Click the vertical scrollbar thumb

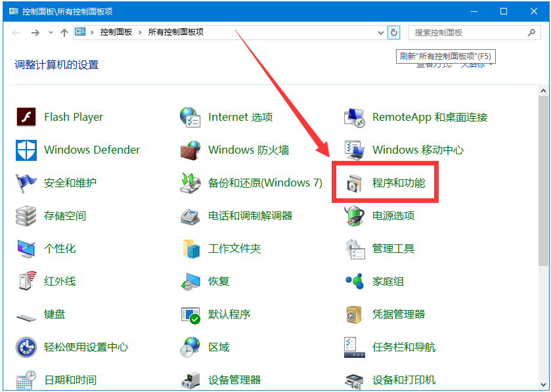coord(543,181)
